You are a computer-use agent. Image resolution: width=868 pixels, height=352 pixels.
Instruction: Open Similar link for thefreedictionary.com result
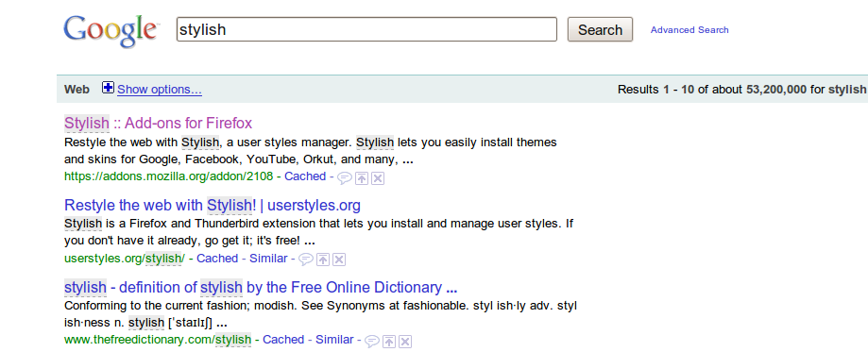pos(334,340)
